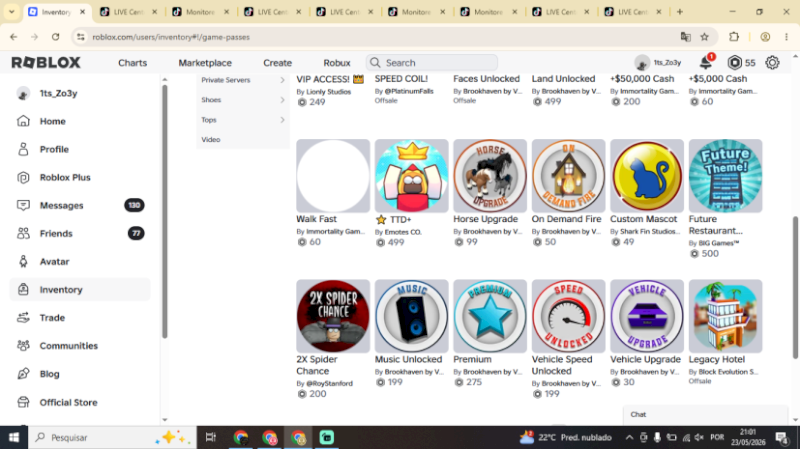Open @RoyStanford creator link

[329, 383]
